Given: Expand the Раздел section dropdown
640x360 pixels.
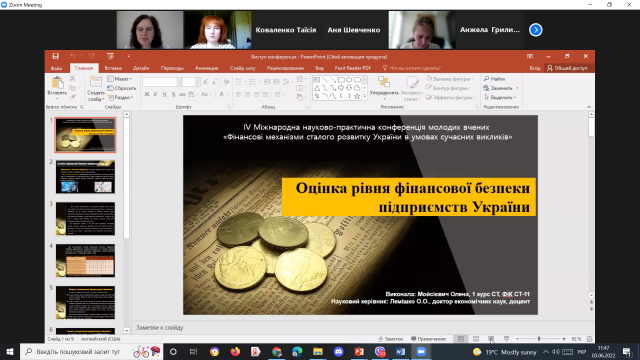Looking at the screenshot, I should [121, 98].
